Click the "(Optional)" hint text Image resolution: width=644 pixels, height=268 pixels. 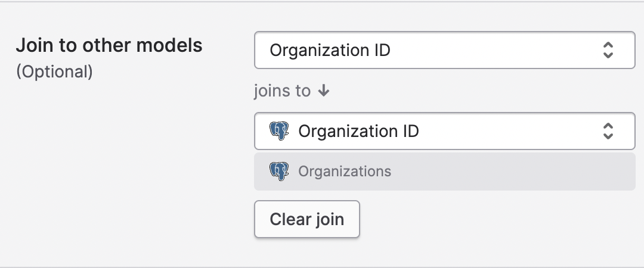coord(54,71)
